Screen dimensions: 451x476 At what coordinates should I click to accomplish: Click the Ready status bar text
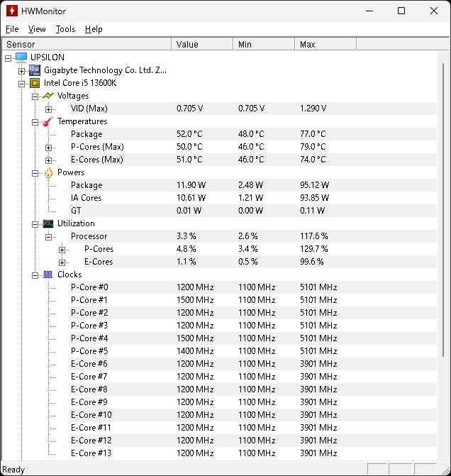pyautogui.click(x=13, y=470)
